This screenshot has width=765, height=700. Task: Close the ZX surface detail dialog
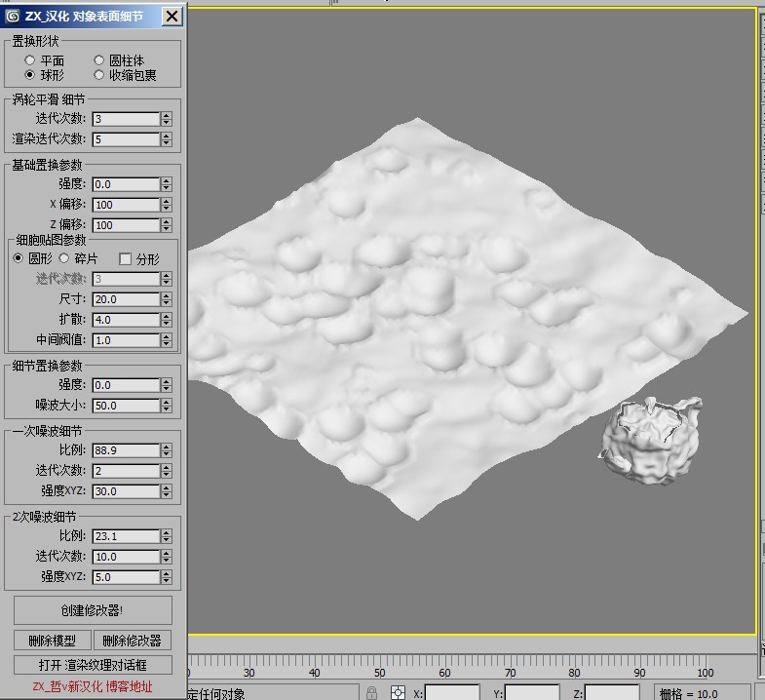pos(172,17)
